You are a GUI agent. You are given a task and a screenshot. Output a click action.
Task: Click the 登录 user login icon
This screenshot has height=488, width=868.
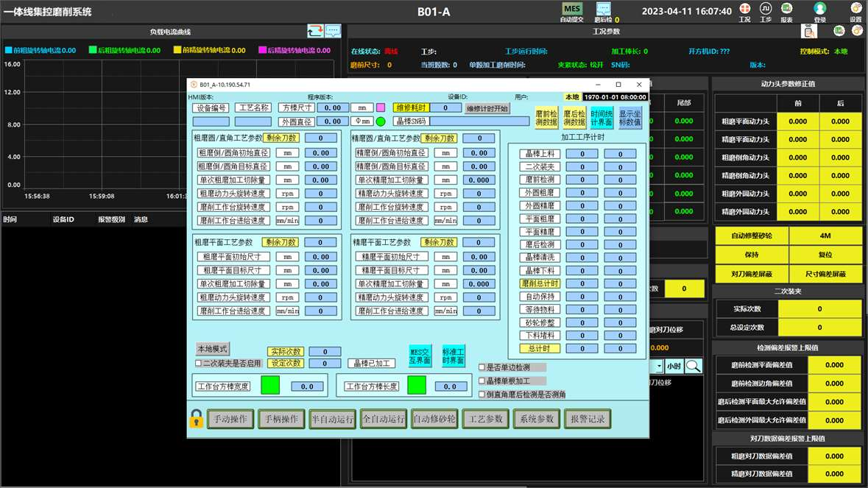[819, 9]
